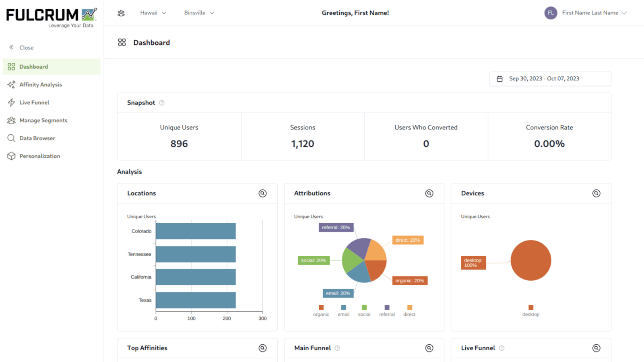Select Dashboard in the sidebar
The image size is (644, 362).
click(33, 66)
